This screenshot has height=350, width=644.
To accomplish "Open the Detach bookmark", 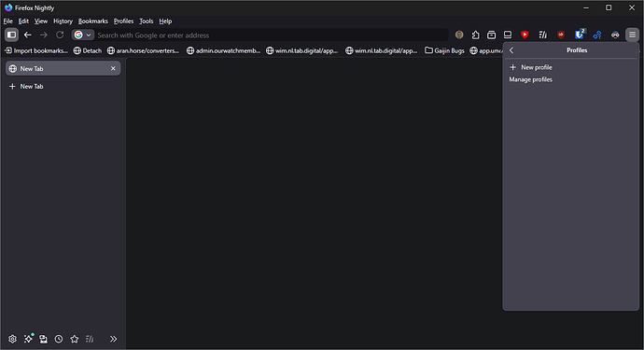I will 87,50.
